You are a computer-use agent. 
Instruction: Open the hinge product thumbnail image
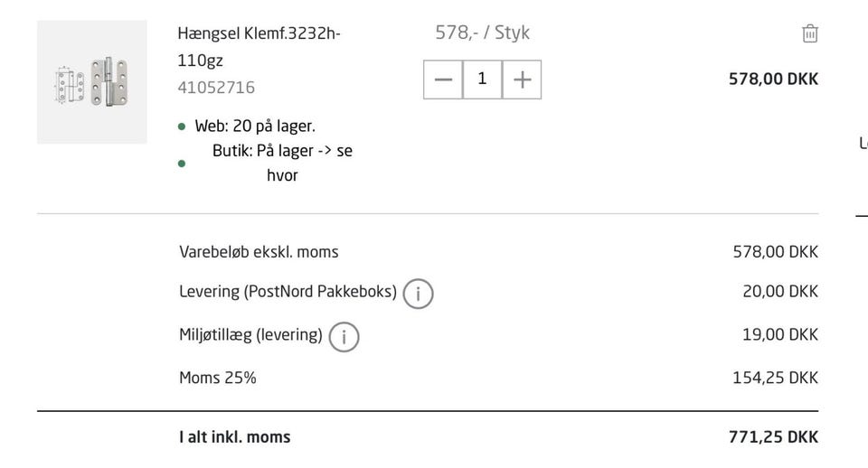coord(92,82)
